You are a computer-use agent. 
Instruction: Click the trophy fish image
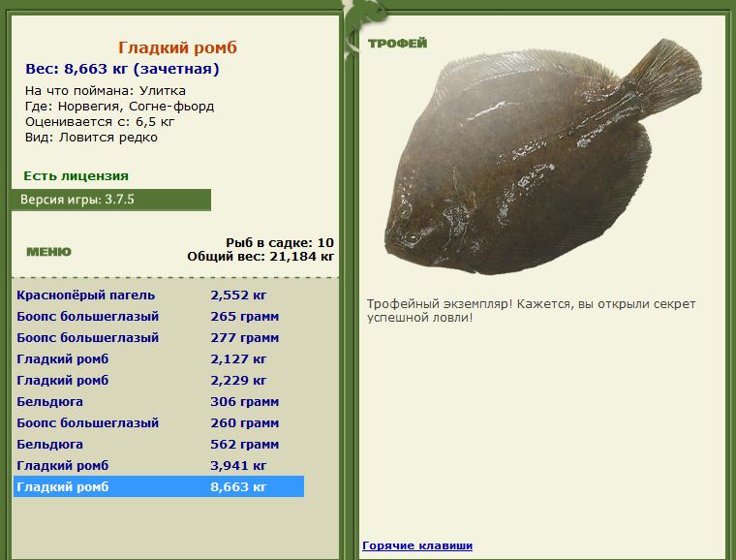point(543,157)
